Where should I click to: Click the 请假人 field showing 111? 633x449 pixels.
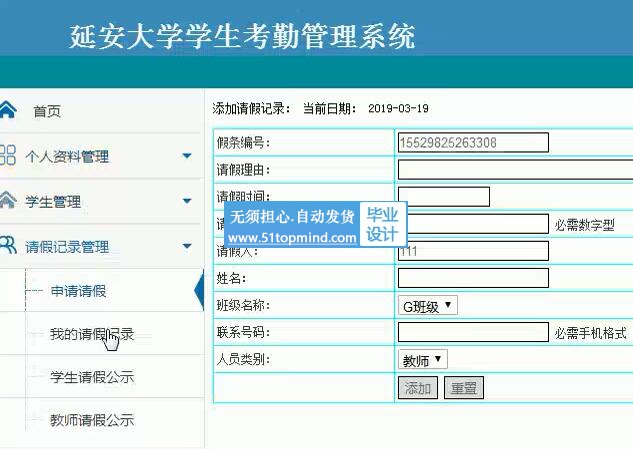[473, 251]
